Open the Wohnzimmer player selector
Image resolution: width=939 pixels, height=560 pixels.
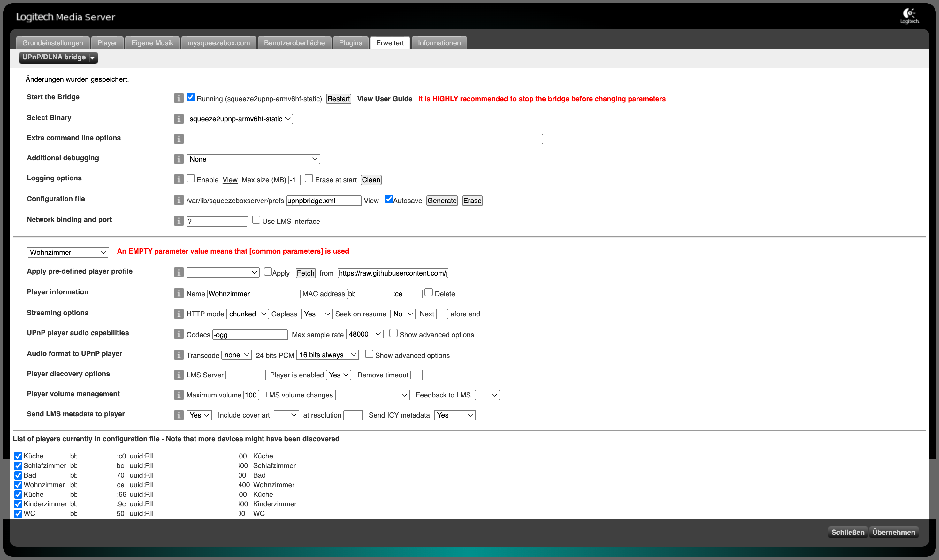68,253
